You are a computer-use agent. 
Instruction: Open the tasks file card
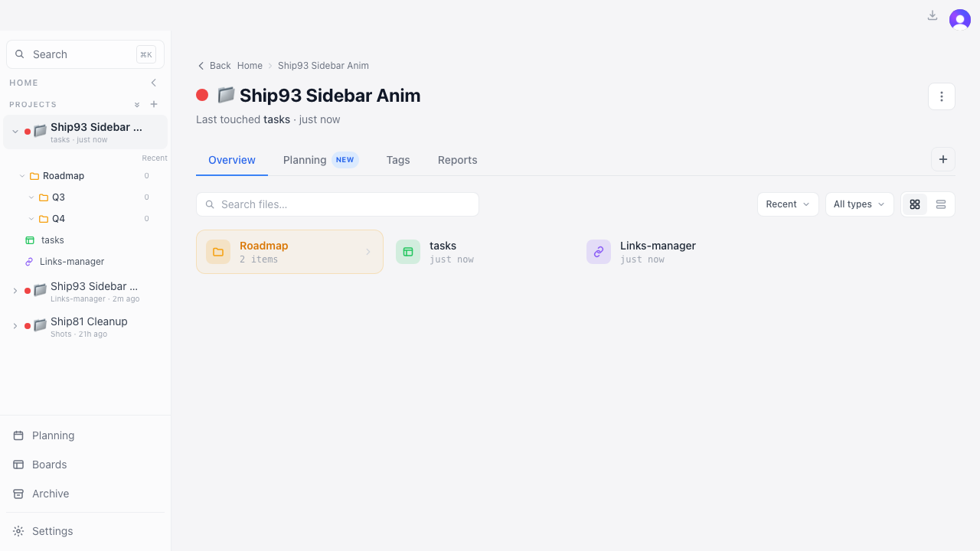[x=480, y=252]
